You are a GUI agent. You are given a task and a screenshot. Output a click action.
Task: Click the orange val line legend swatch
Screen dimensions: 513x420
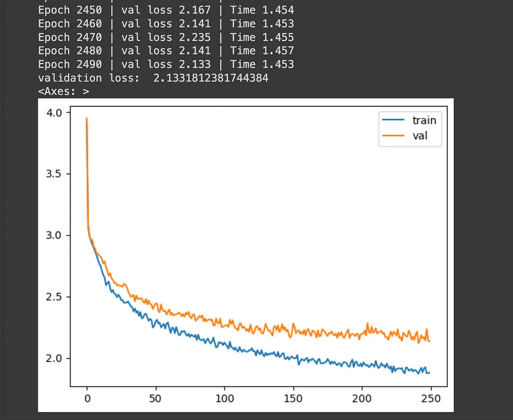393,135
